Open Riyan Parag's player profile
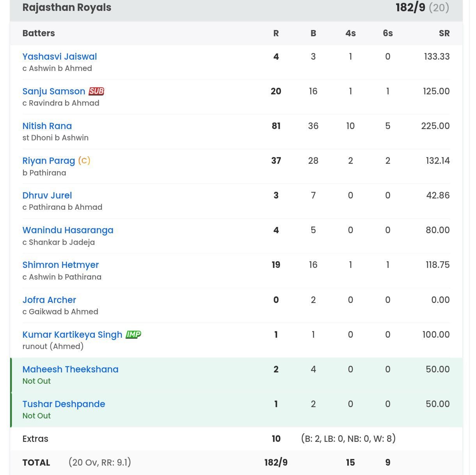Screen dimensions: 476x475 (49, 160)
